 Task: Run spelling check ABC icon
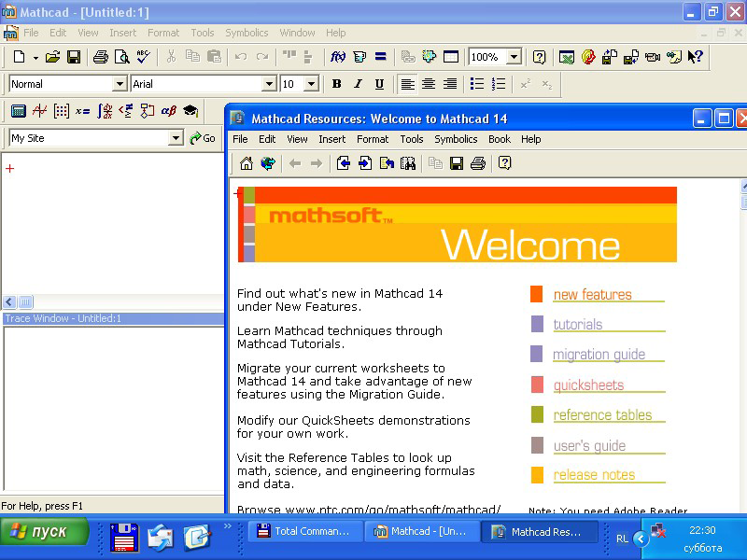144,57
